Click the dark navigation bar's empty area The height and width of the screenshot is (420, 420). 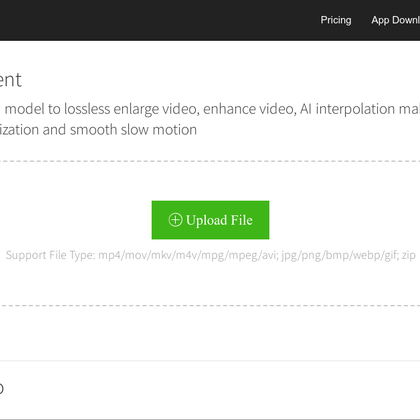[157, 20]
